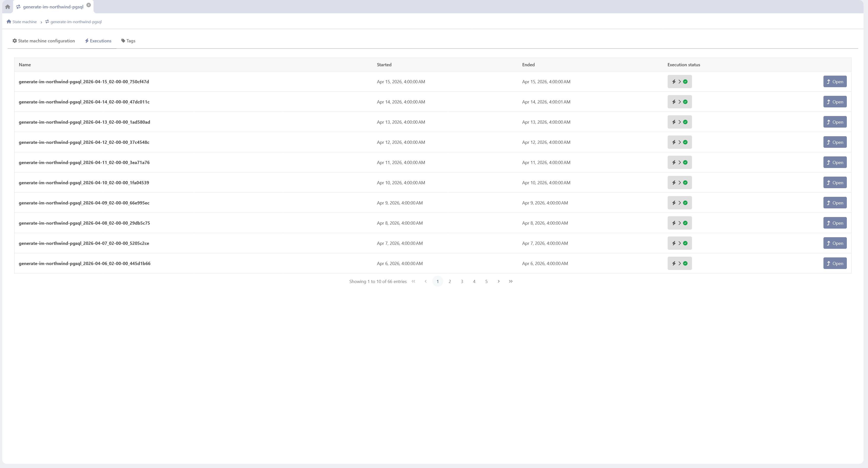Select execution name ending 1ad580ad

pos(85,122)
